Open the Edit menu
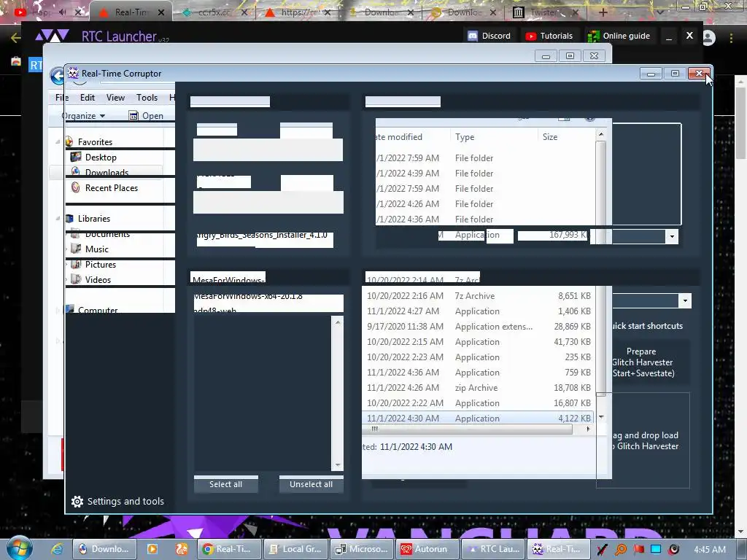 tap(88, 97)
